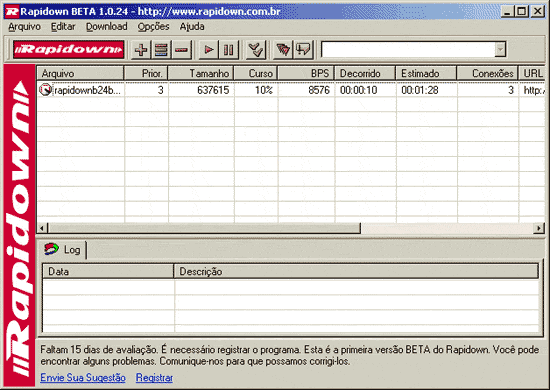Click the speech bubble toolbar icon
This screenshot has height=390, width=550.
[x=303, y=49]
